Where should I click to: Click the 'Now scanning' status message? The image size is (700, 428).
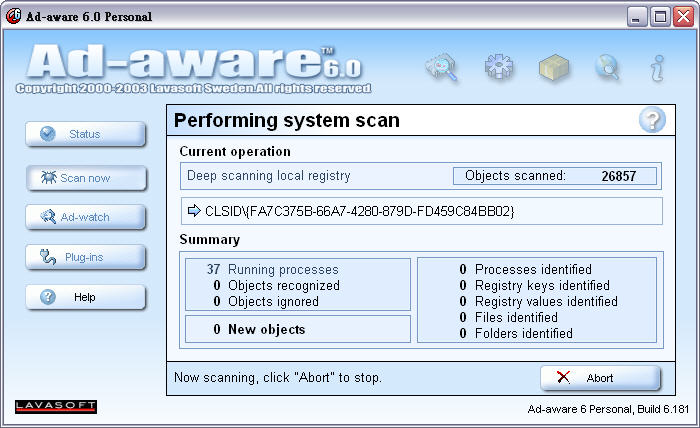(278, 378)
